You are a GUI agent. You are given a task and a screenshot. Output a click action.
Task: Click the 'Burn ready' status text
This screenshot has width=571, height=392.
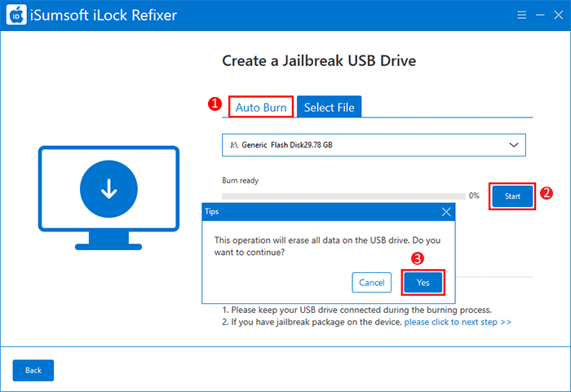241,181
